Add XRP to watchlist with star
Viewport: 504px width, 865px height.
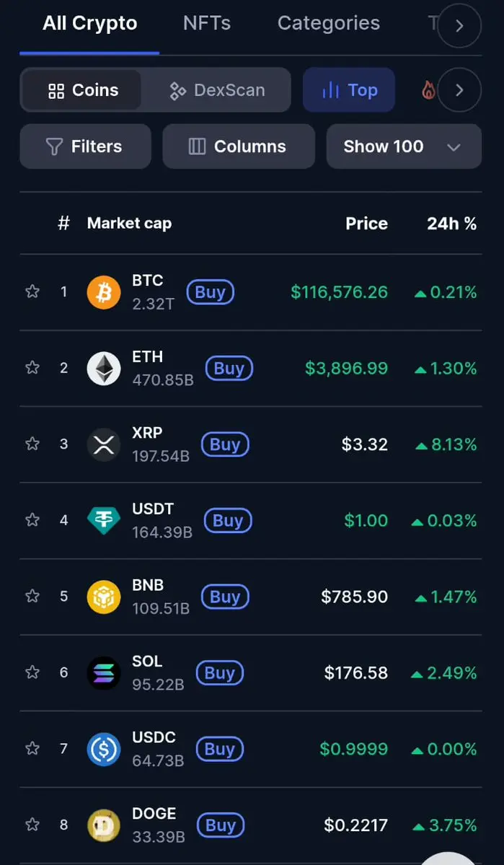coord(32,444)
